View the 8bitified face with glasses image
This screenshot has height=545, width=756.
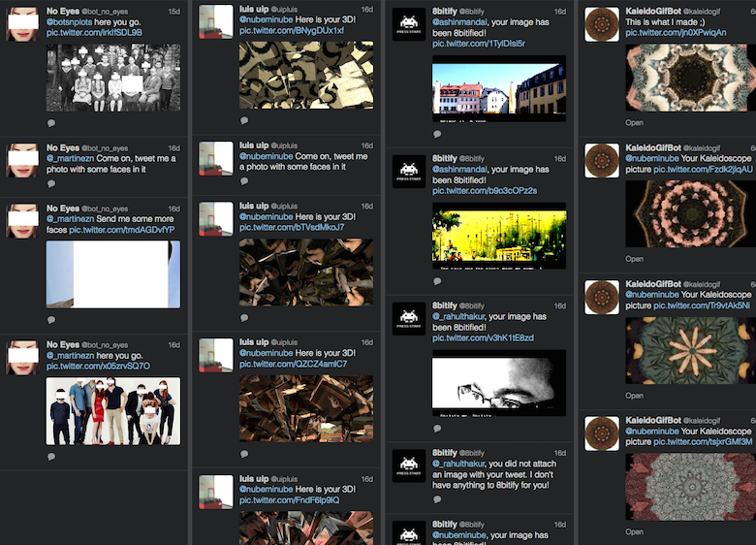point(499,382)
